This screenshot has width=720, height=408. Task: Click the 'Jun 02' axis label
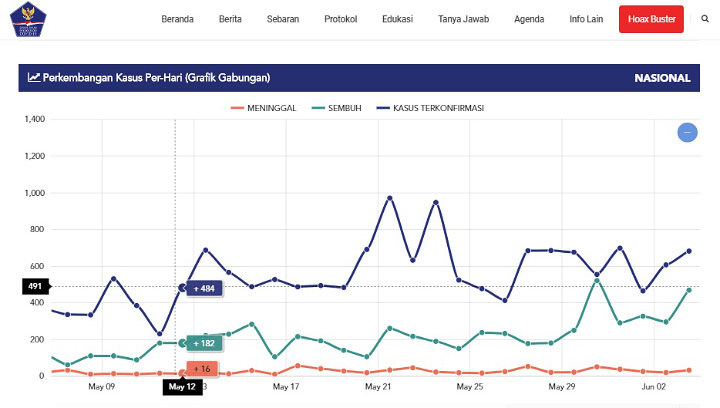coord(653,387)
